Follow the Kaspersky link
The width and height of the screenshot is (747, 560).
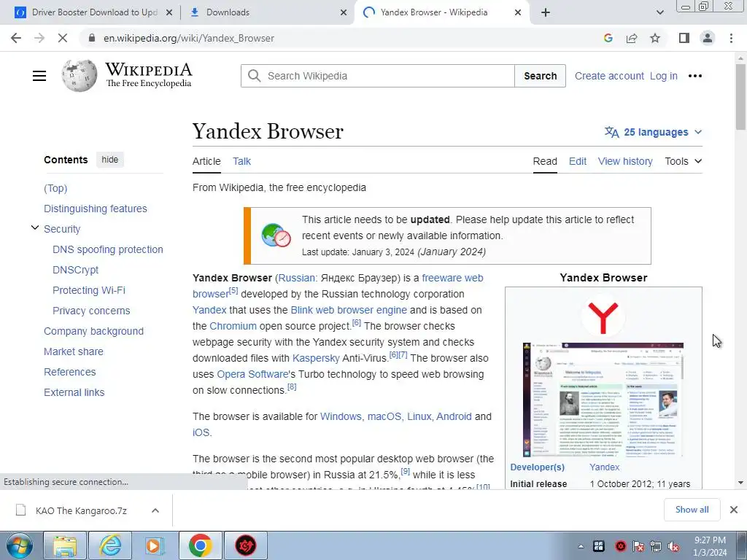tap(316, 359)
